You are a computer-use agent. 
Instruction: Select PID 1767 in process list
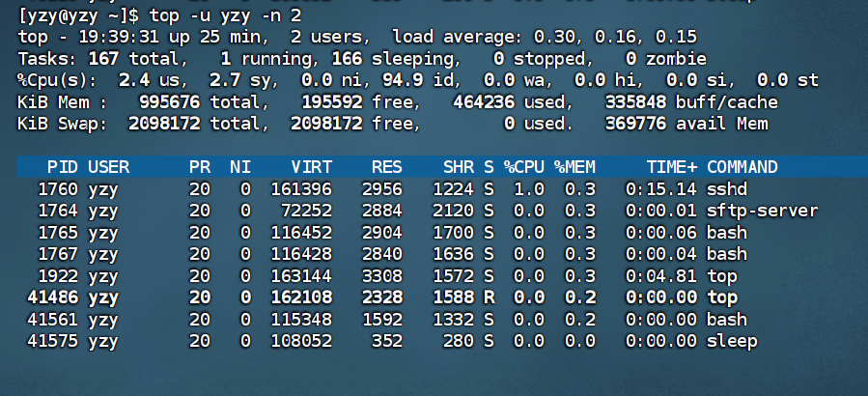pyautogui.click(x=58, y=254)
